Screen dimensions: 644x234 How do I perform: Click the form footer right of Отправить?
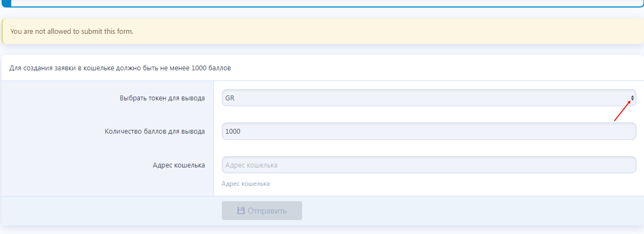coord(471,211)
